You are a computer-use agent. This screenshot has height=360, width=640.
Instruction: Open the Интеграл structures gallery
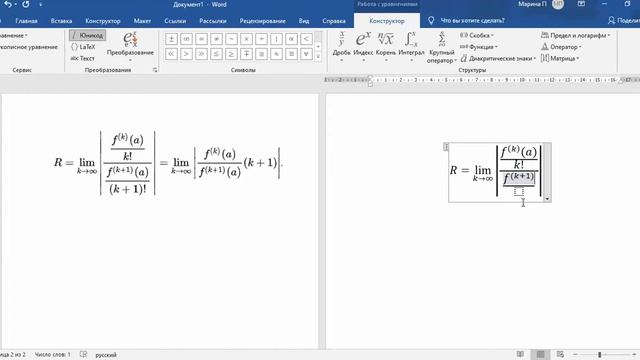tap(411, 46)
